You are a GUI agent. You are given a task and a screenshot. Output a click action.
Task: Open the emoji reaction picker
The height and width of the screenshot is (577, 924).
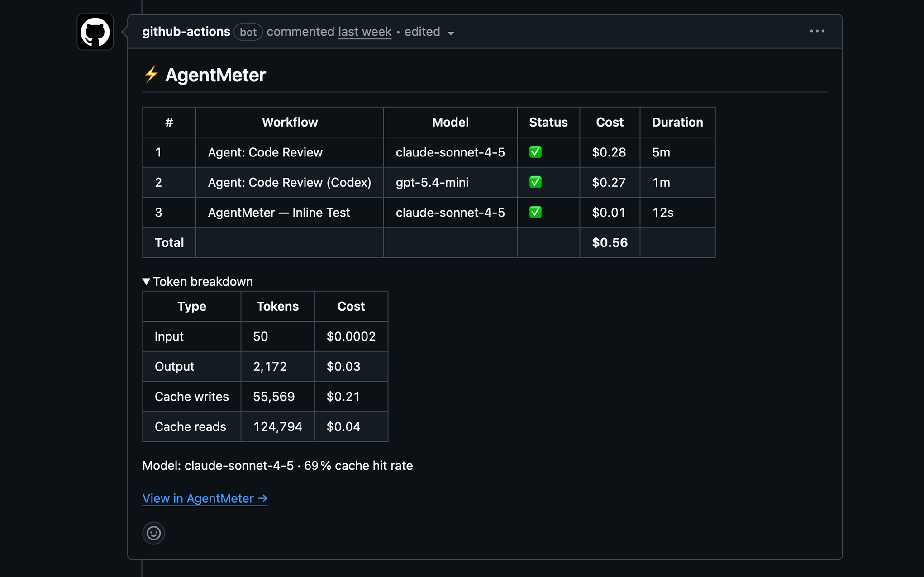pyautogui.click(x=153, y=533)
